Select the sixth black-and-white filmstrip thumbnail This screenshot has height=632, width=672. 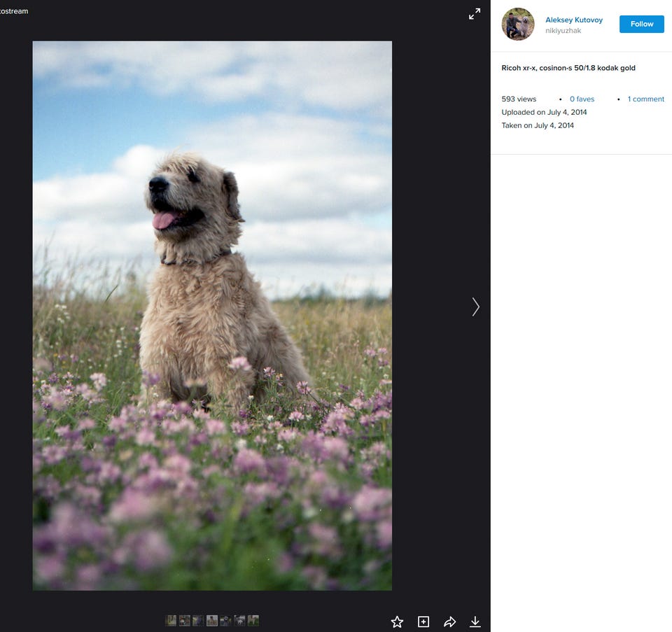pos(239,620)
